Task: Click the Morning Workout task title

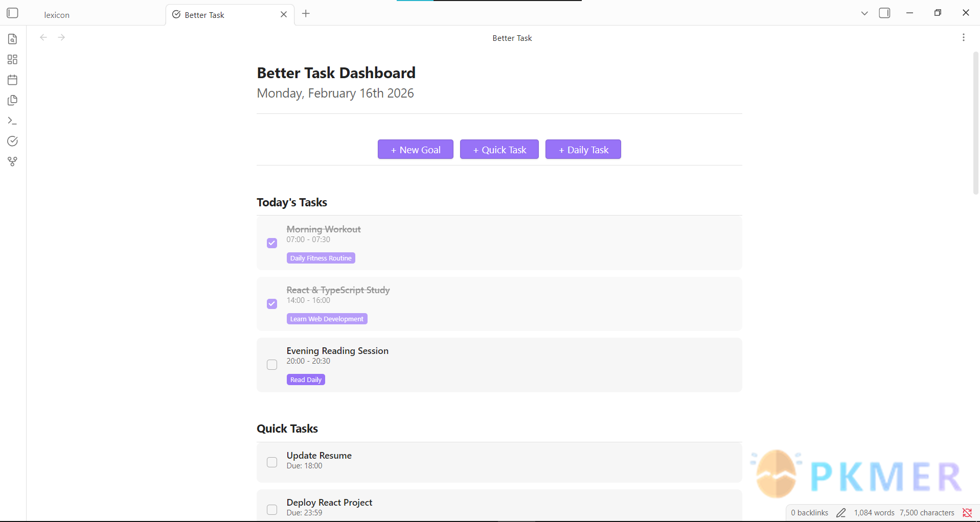Action: pyautogui.click(x=324, y=229)
